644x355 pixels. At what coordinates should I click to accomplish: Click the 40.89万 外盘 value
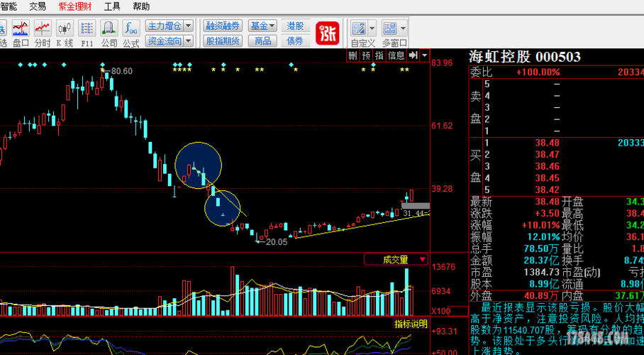pos(542,296)
